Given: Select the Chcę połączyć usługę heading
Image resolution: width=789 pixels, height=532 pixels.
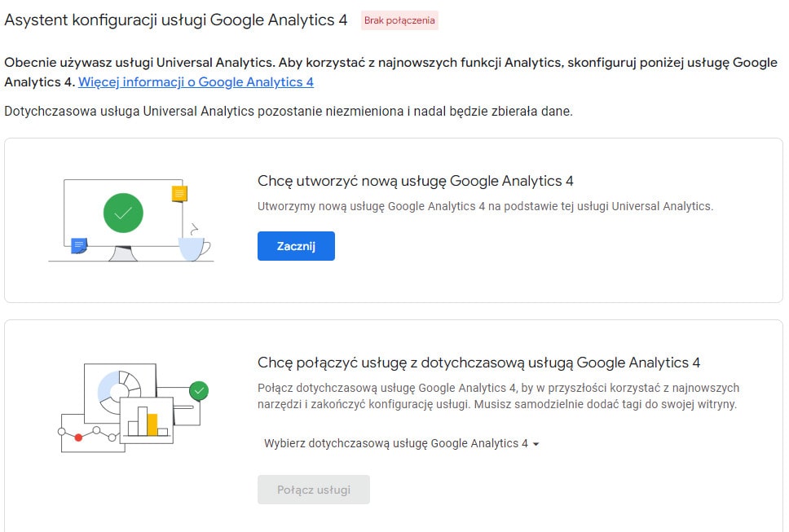Looking at the screenshot, I should click(478, 363).
